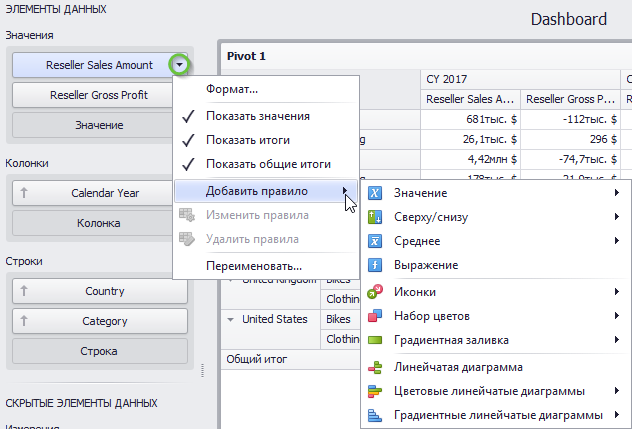Toggle Показать значения checkmark option

[266, 116]
